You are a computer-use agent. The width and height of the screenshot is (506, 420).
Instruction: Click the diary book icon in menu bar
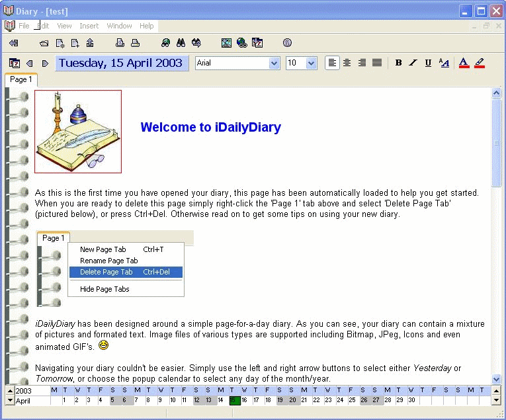pos(10,26)
